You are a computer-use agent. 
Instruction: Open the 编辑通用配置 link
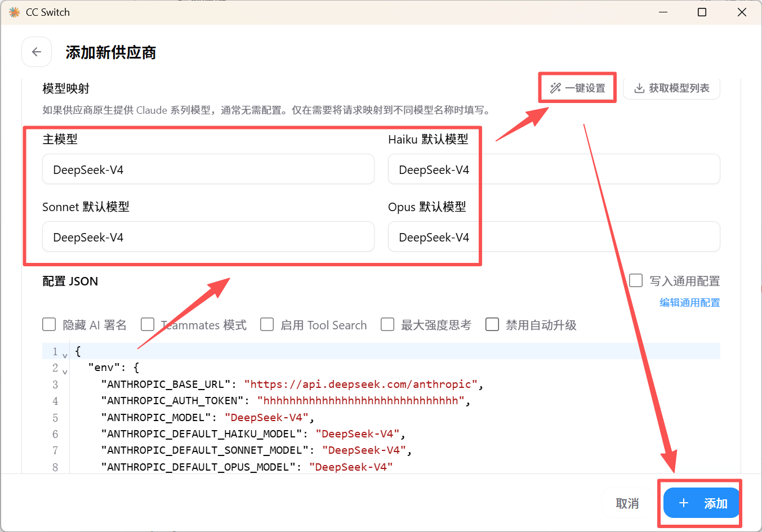(690, 303)
